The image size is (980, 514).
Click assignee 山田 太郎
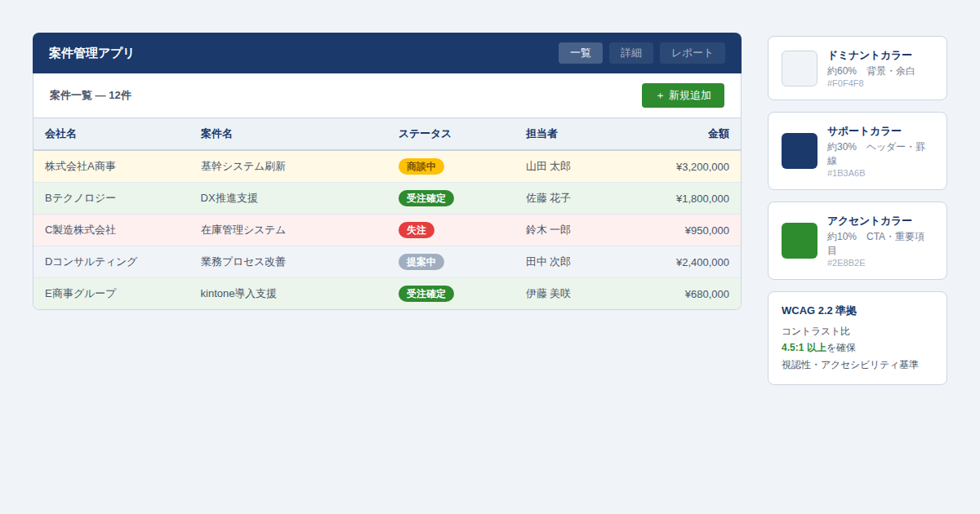[548, 166]
